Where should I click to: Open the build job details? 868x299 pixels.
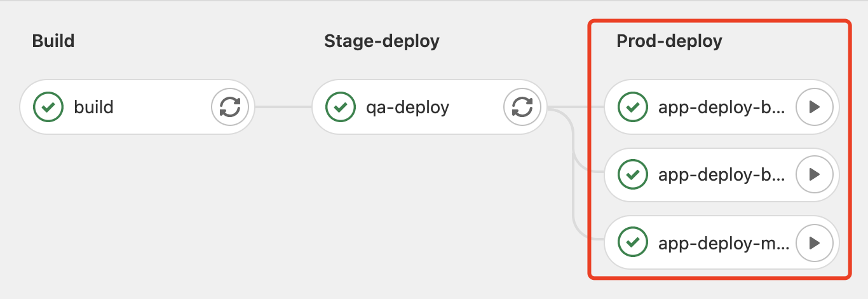pyautogui.click(x=93, y=107)
